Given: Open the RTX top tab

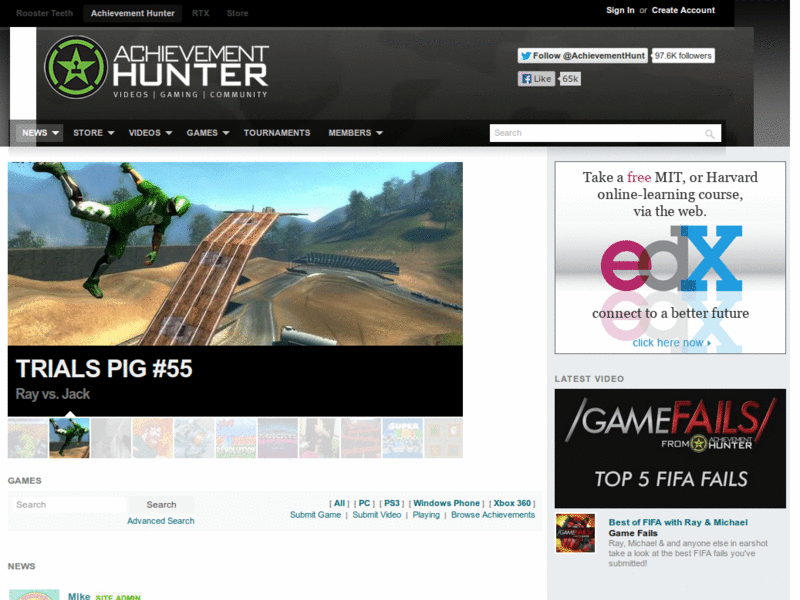Looking at the screenshot, I should click(201, 13).
